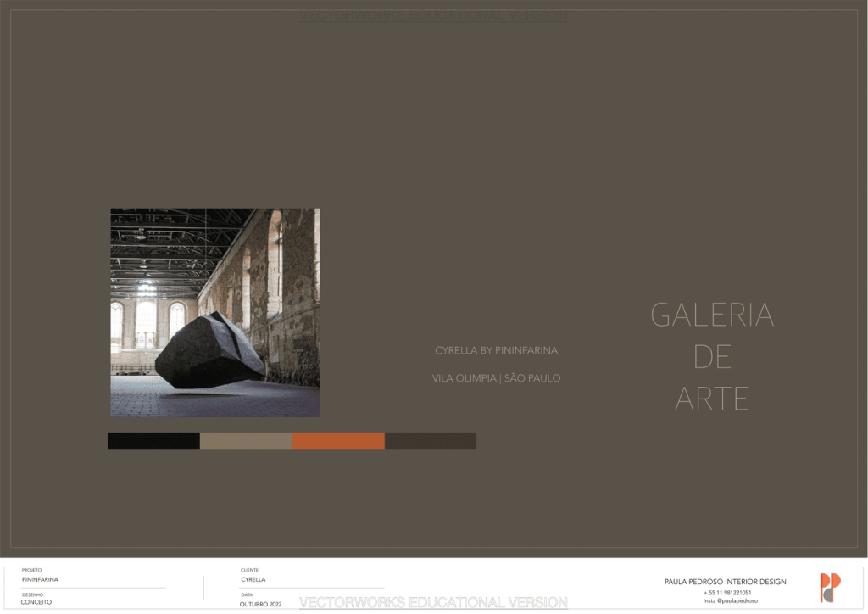The width and height of the screenshot is (868, 614).
Task: Click the Paula Pedroso logo icon
Action: pos(830,588)
